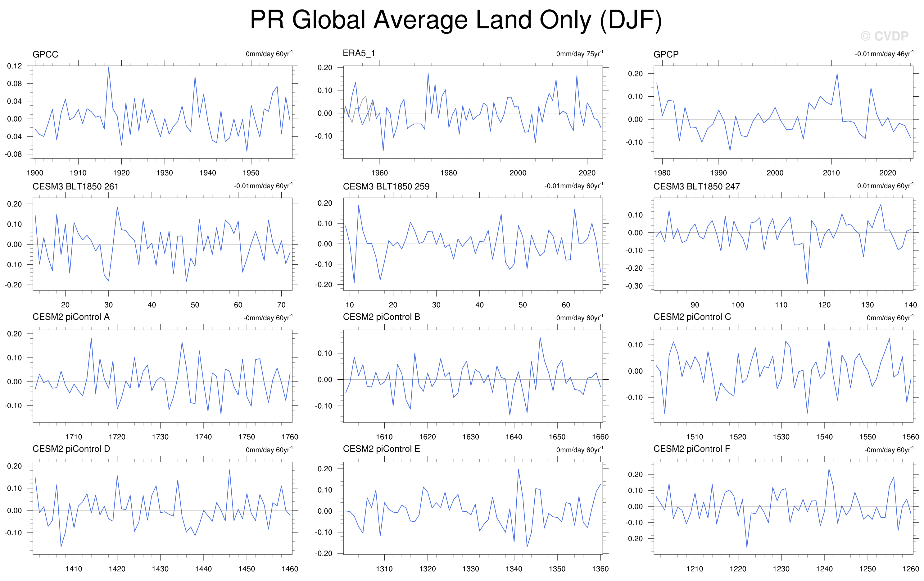
Task: Click the main title PR Global Average
Action: (x=455, y=20)
